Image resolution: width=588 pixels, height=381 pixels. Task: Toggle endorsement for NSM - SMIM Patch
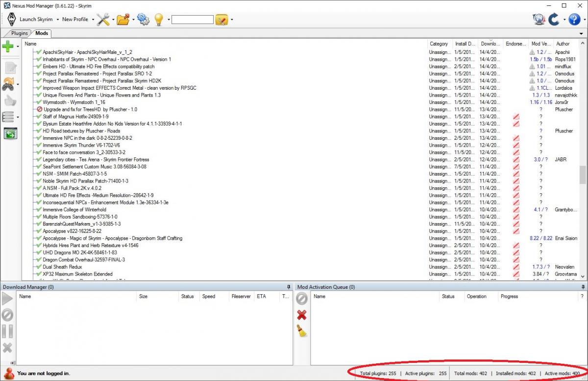pos(515,174)
